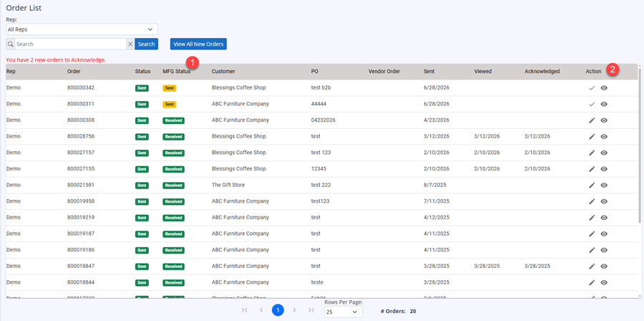The height and width of the screenshot is (321, 644).
Task: Sort by the Sent column header
Action: click(429, 72)
